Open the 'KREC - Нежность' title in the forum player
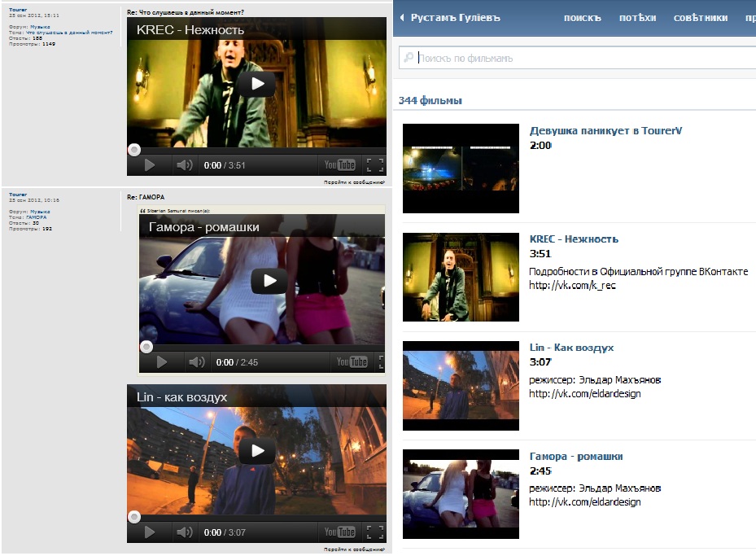 click(x=190, y=30)
